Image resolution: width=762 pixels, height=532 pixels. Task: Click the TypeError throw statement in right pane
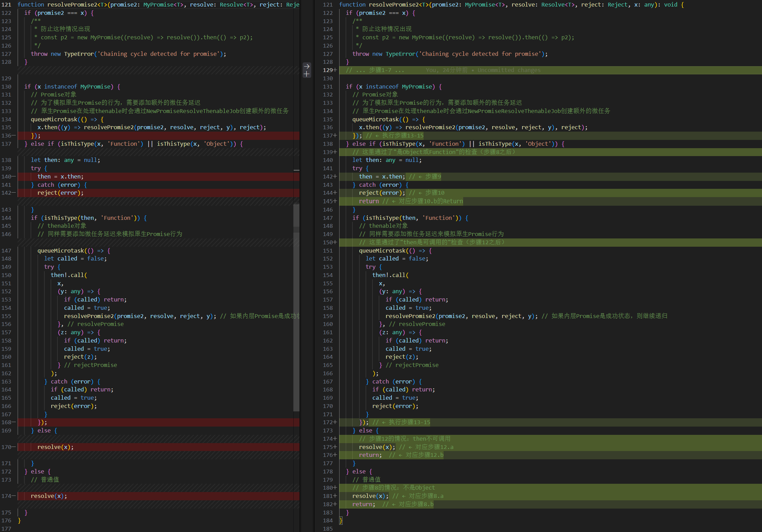(x=449, y=54)
